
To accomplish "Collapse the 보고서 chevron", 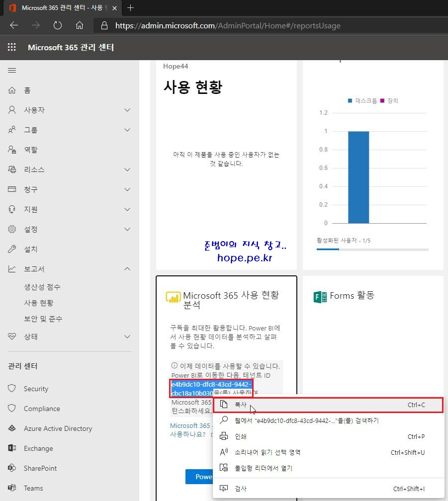I will tap(127, 269).
